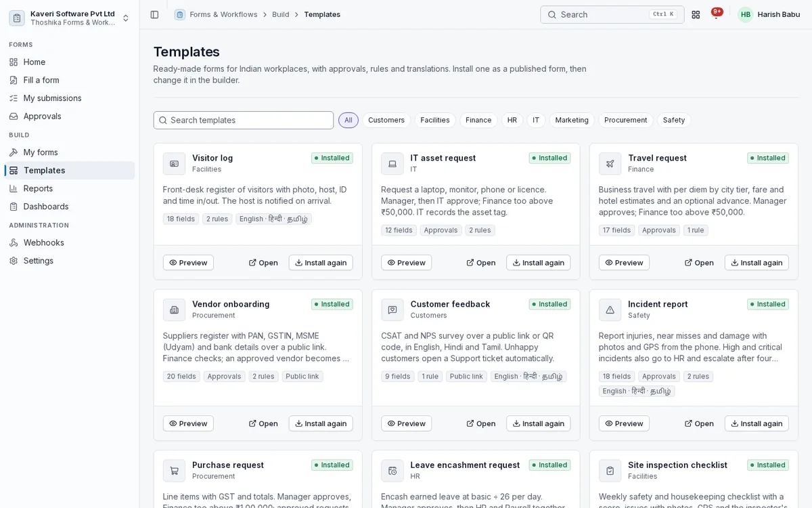Screen dimensions: 812x508
Task: Open notifications bell with 9+ badge
Action: coord(717,14)
